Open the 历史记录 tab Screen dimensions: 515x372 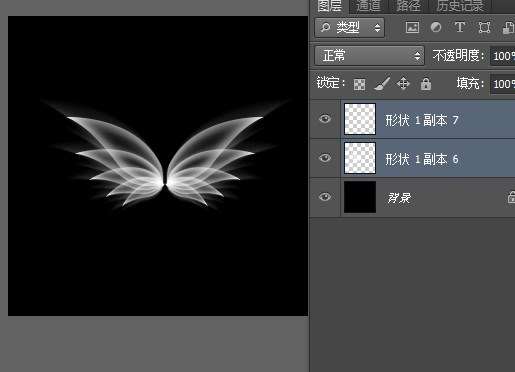tap(460, 6)
